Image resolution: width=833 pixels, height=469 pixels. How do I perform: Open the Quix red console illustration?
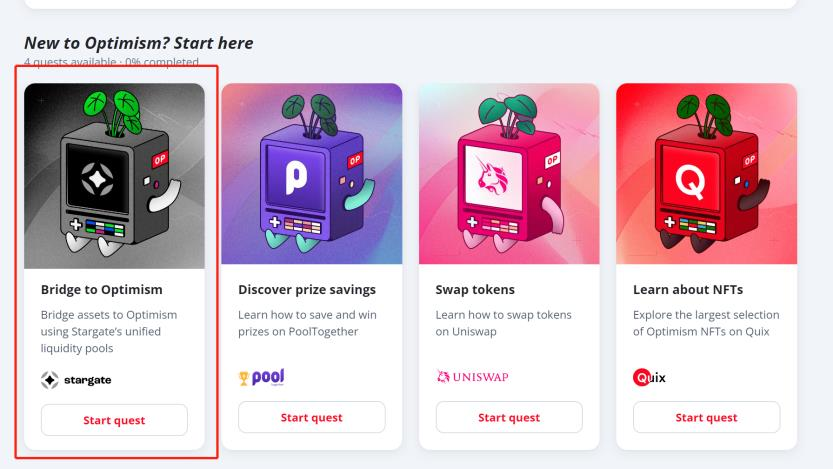click(706, 176)
